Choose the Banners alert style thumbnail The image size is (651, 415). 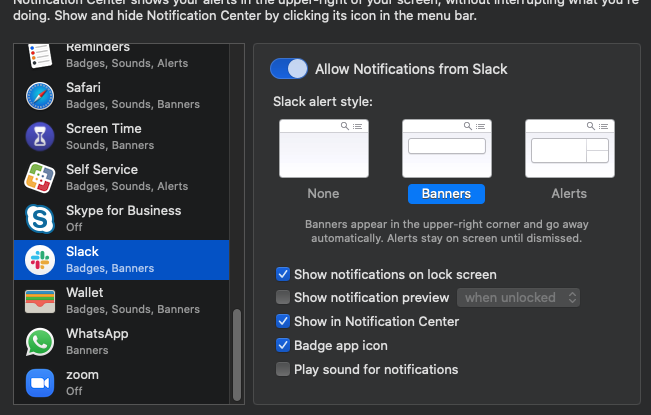447,149
